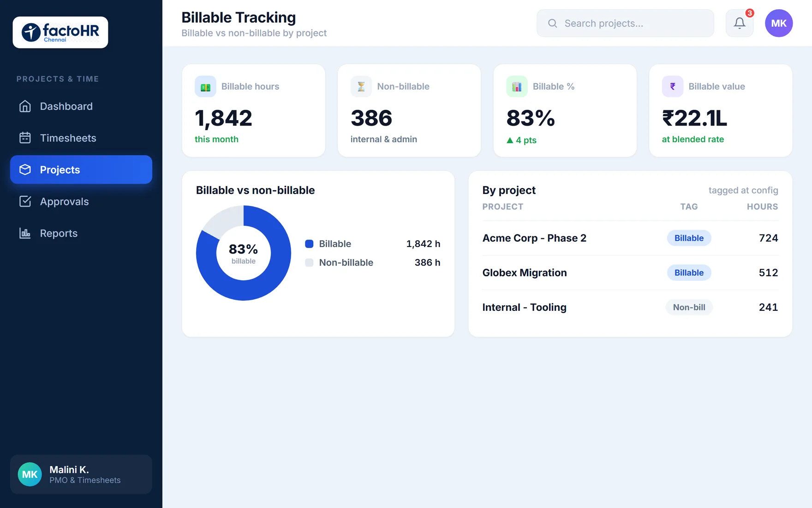Click the Dashboard home icon
Viewport: 812px width, 508px height.
(25, 106)
